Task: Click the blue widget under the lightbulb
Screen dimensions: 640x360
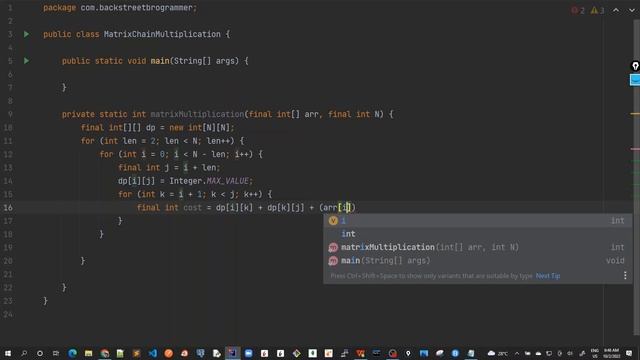Action: 635,80
